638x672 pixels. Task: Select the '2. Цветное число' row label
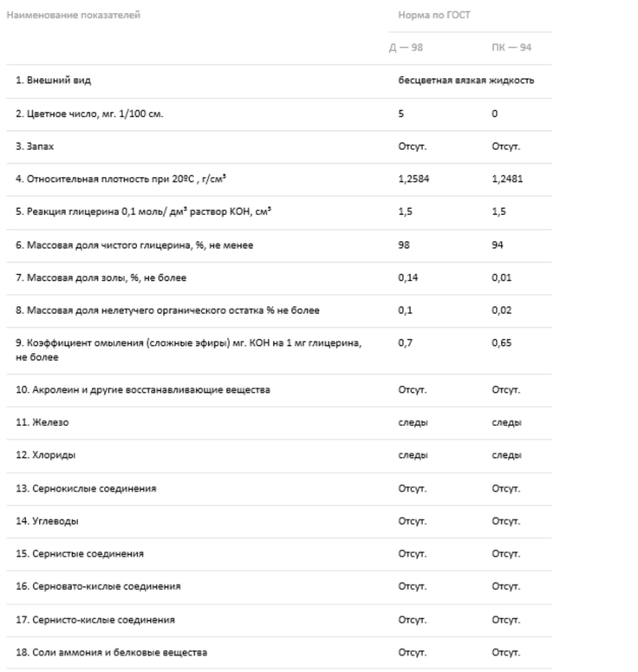click(89, 114)
